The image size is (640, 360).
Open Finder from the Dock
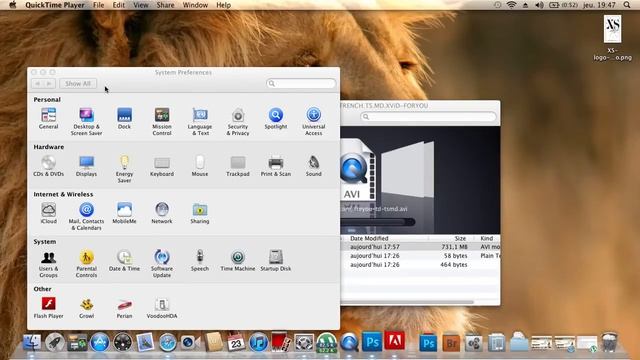point(32,342)
